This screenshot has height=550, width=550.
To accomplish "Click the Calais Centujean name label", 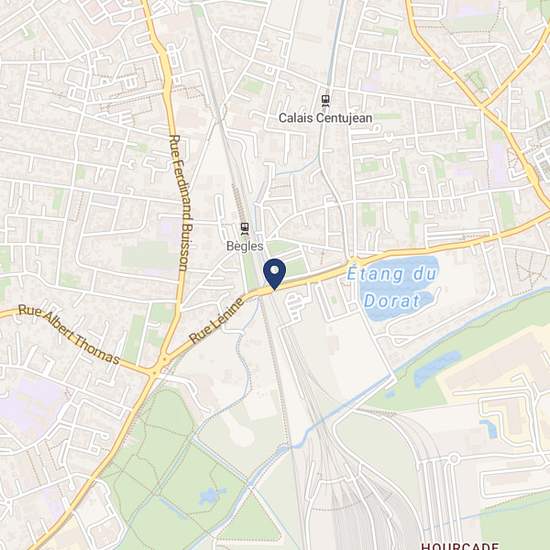I will [x=325, y=118].
